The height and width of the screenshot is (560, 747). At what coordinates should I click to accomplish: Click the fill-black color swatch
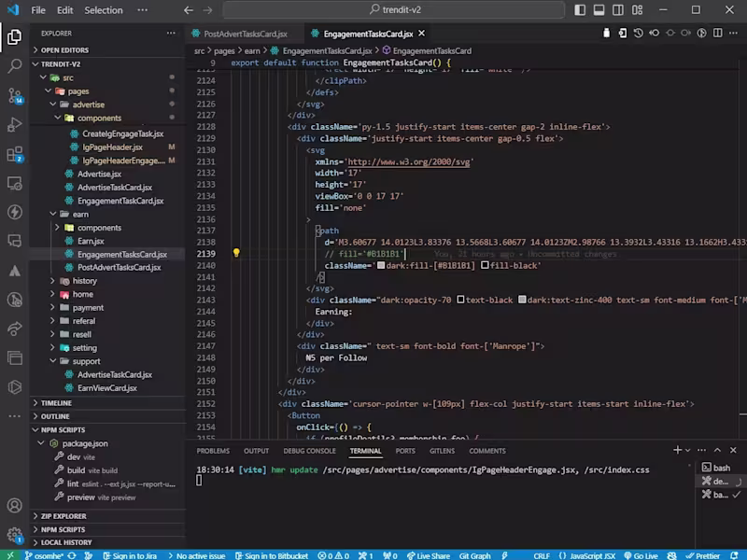coord(484,266)
